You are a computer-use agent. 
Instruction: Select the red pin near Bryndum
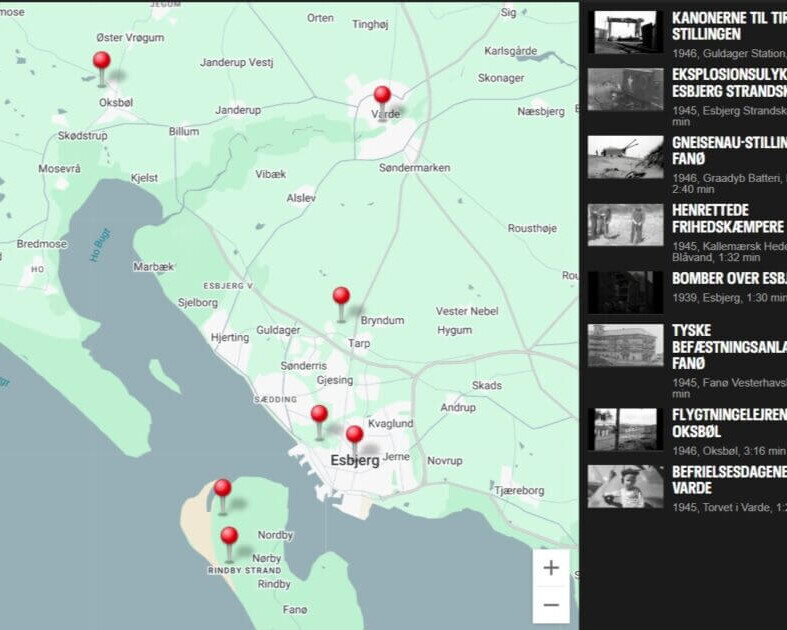coord(341,298)
